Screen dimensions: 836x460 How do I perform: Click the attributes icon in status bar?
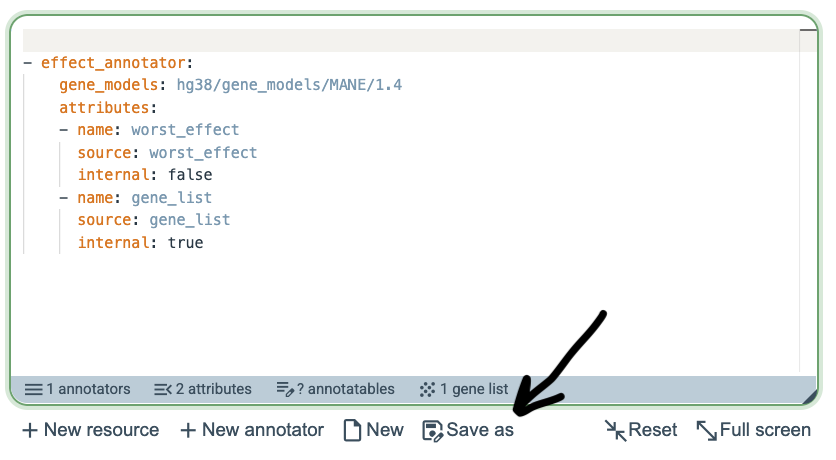click(163, 390)
